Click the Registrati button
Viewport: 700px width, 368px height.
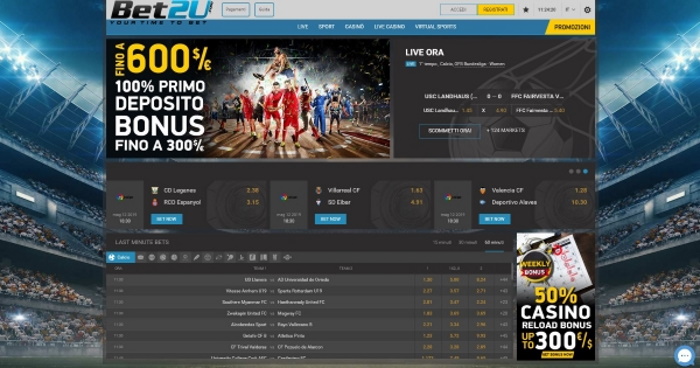coord(495,9)
